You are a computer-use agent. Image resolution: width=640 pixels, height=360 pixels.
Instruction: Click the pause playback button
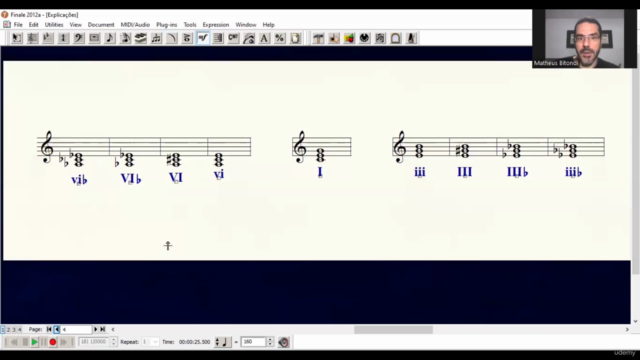tap(44, 342)
